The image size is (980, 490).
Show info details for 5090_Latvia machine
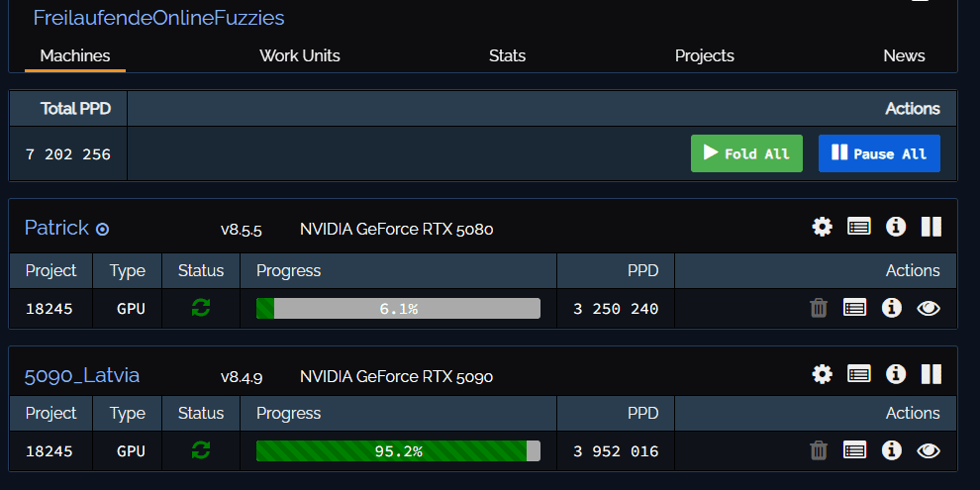click(896, 374)
